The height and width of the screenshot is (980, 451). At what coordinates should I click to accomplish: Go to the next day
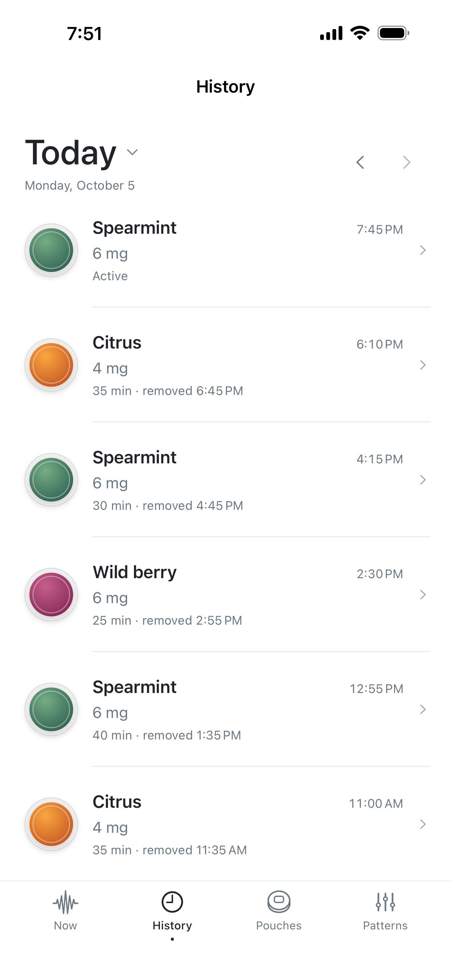407,162
